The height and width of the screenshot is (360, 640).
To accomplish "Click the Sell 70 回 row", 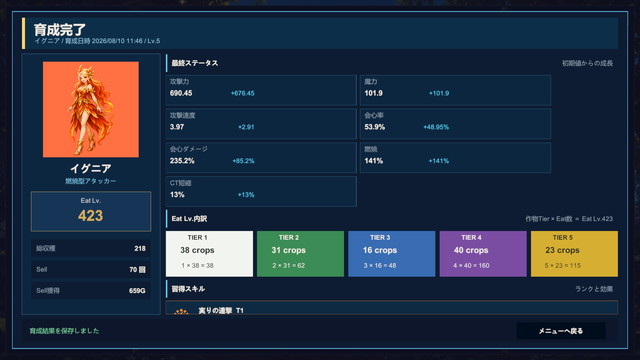I will click(x=91, y=269).
